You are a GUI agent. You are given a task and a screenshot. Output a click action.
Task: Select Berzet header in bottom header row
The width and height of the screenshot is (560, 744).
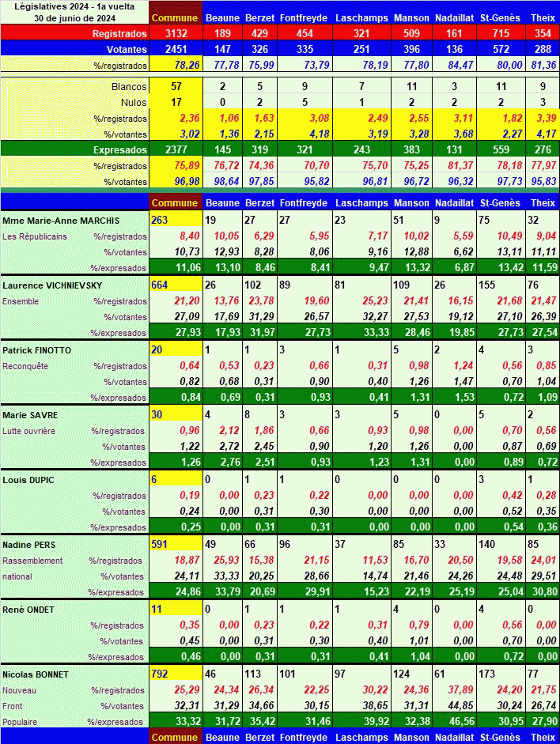click(x=259, y=738)
